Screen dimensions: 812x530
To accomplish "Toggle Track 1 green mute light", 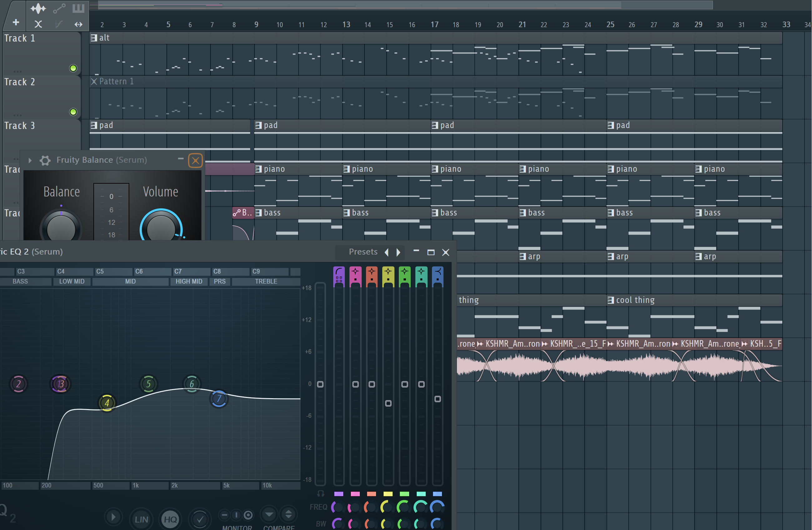I will (73, 68).
